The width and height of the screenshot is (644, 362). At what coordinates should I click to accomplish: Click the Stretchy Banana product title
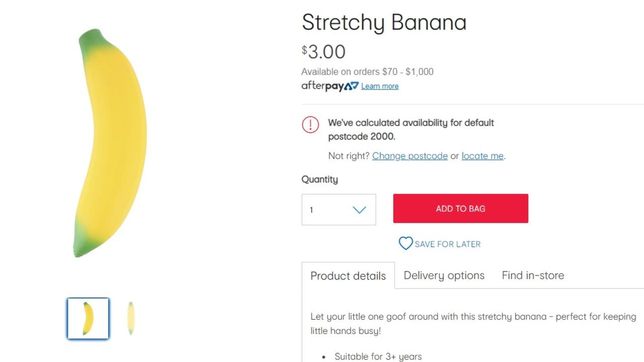[384, 22]
